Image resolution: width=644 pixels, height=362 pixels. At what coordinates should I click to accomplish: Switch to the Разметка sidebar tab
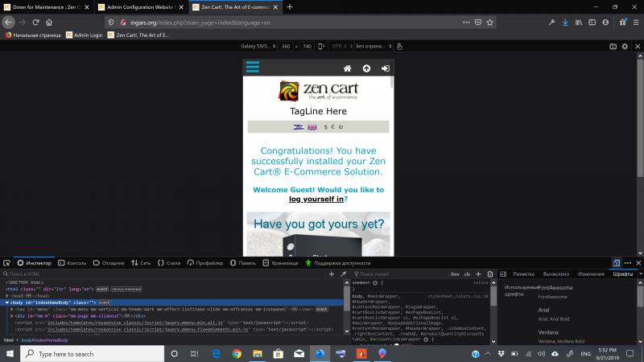pos(524,274)
